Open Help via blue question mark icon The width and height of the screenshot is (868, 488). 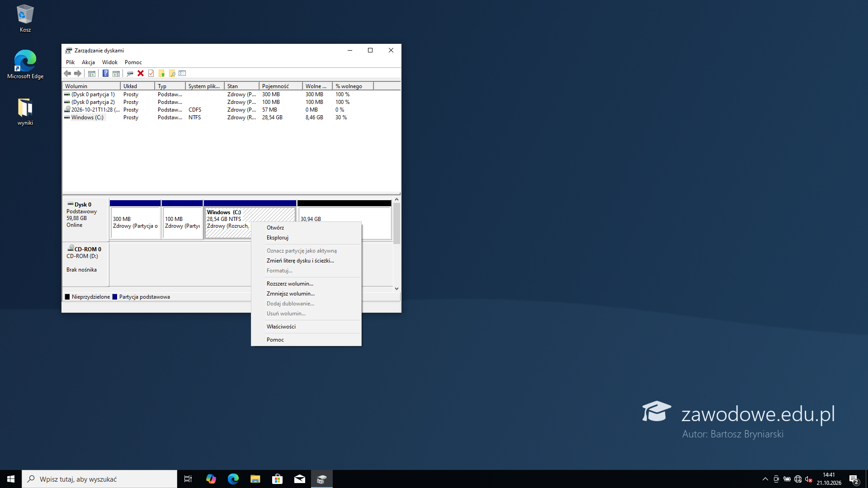[x=105, y=73]
